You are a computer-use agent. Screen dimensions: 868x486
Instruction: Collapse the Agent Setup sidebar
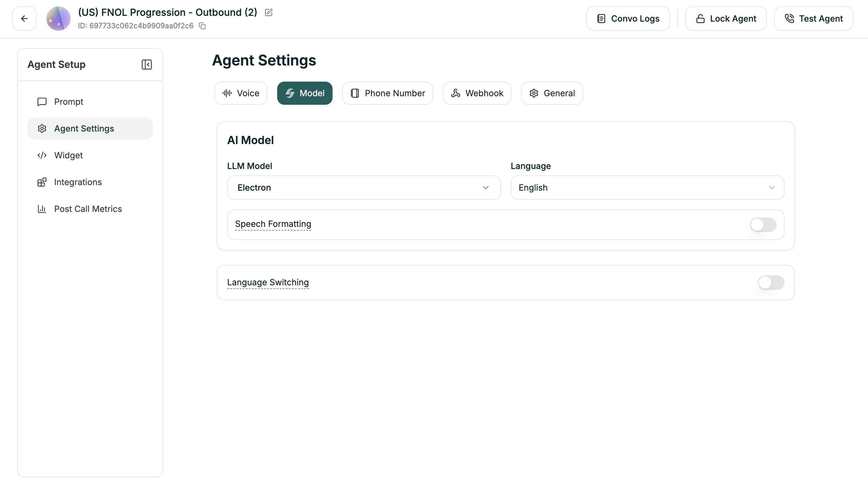click(146, 64)
